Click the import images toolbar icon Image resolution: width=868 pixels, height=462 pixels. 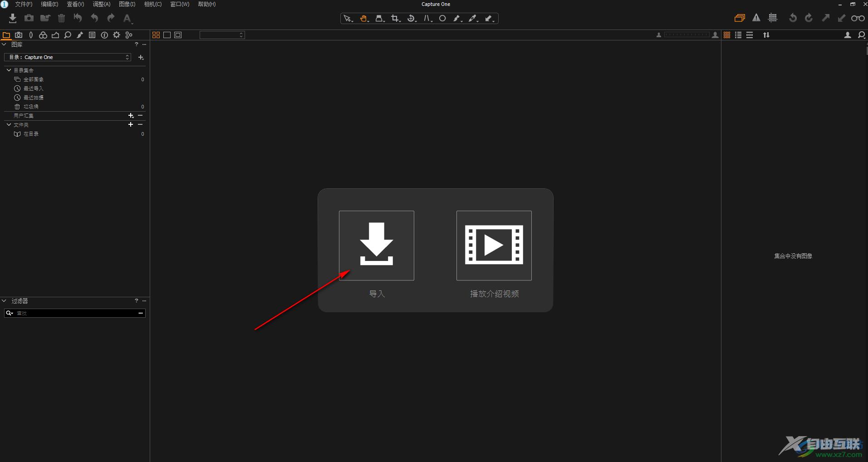13,18
